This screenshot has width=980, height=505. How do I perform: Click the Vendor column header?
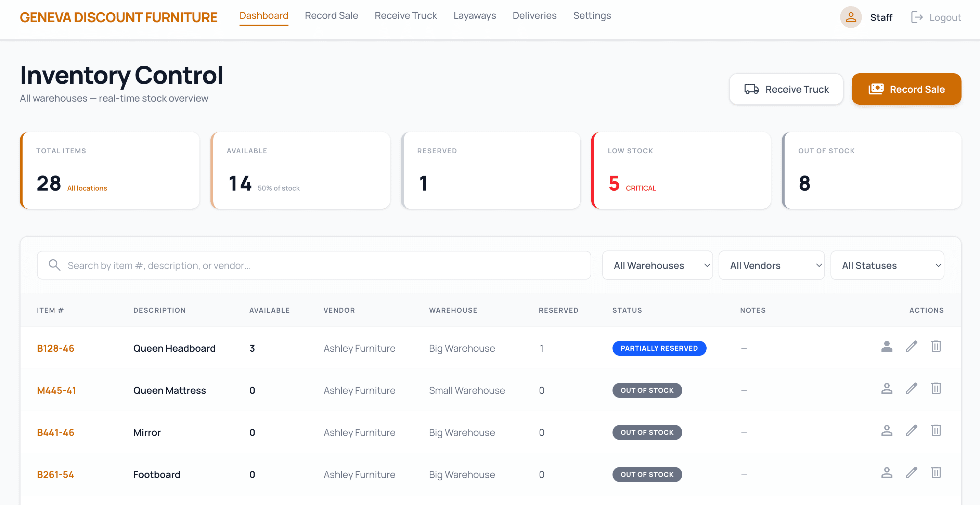pos(339,310)
